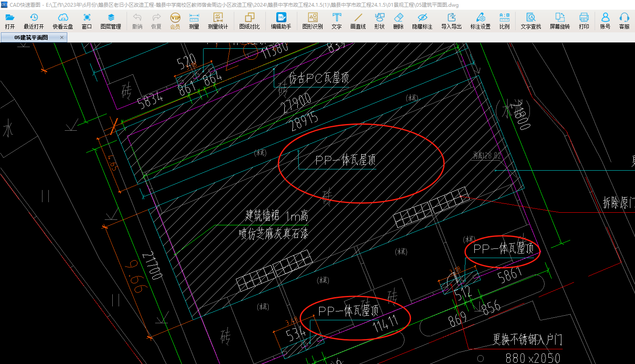Close the 05建筑平面图 tab
The height and width of the screenshot is (364, 635).
pos(62,37)
